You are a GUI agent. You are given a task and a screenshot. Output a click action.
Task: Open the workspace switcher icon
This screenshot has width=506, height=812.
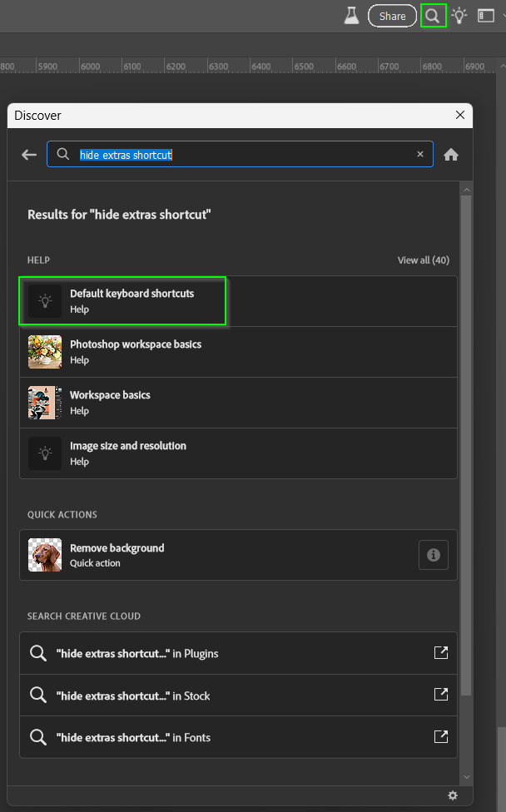(486, 16)
